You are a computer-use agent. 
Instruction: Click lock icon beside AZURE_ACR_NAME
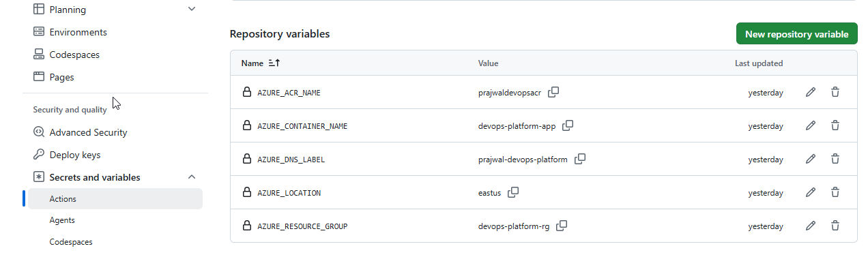[247, 92]
